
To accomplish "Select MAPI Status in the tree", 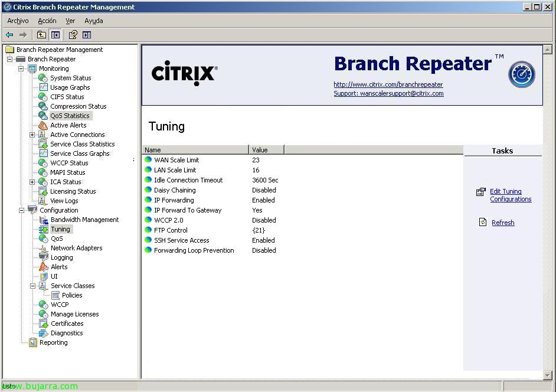I will [68, 172].
